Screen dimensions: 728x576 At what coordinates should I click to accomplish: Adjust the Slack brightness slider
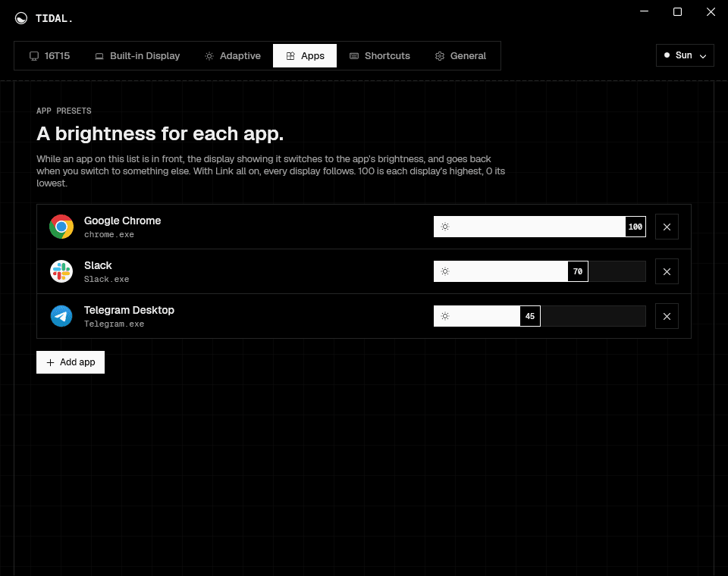[x=539, y=271]
